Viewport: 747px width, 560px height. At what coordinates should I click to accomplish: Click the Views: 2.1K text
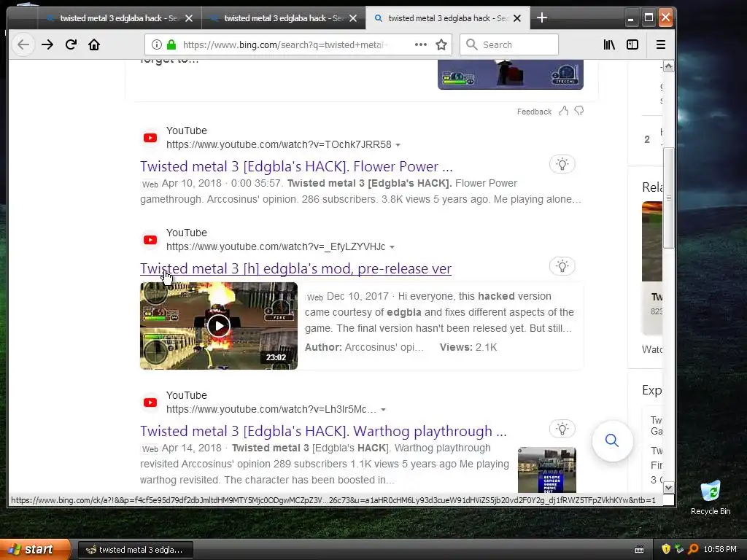pyautogui.click(x=468, y=347)
